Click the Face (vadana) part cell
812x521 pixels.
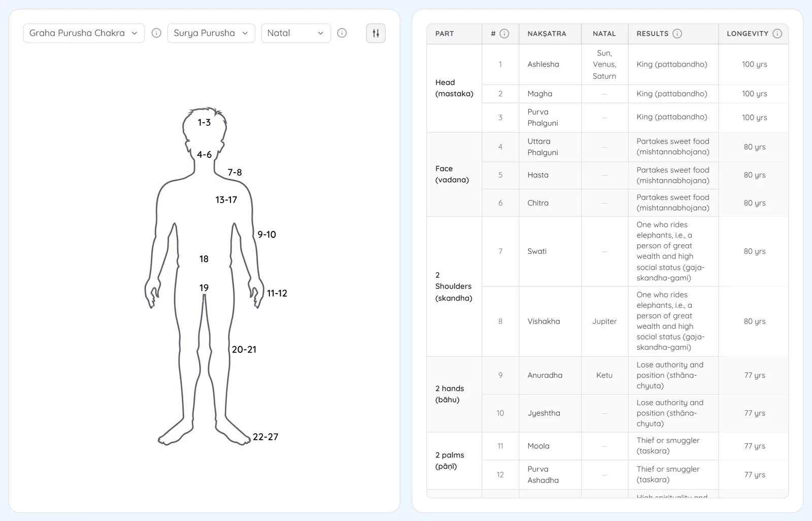pos(454,174)
